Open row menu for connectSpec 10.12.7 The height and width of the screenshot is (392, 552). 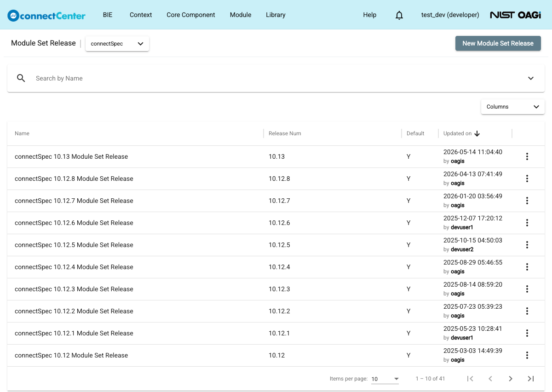[527, 201]
